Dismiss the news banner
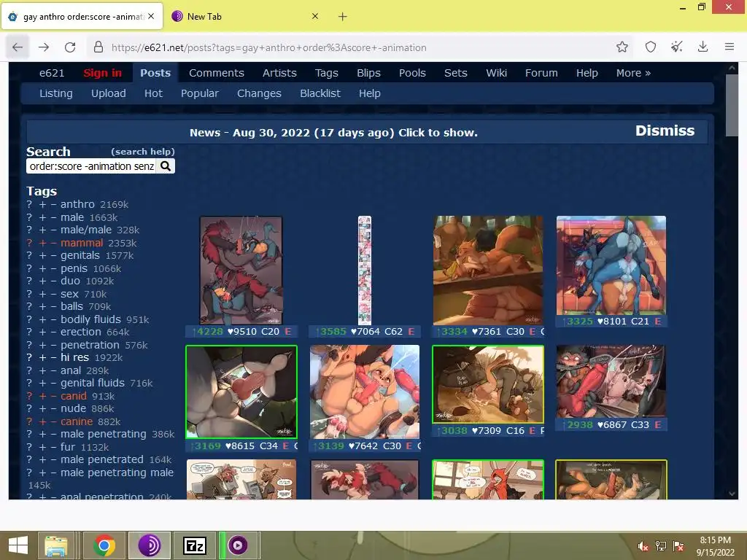Screen dimensions: 747x560 pyautogui.click(x=665, y=131)
